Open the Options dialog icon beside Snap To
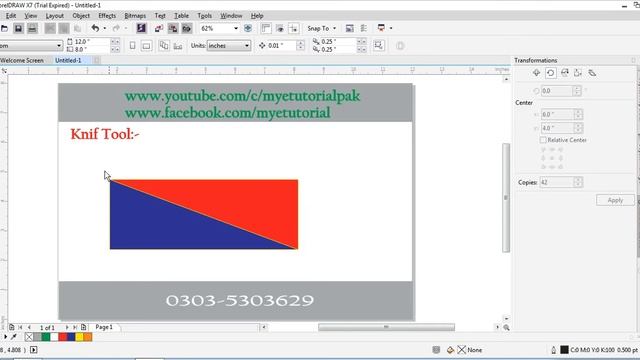Screen dimensions: 640x360 pos(349,28)
